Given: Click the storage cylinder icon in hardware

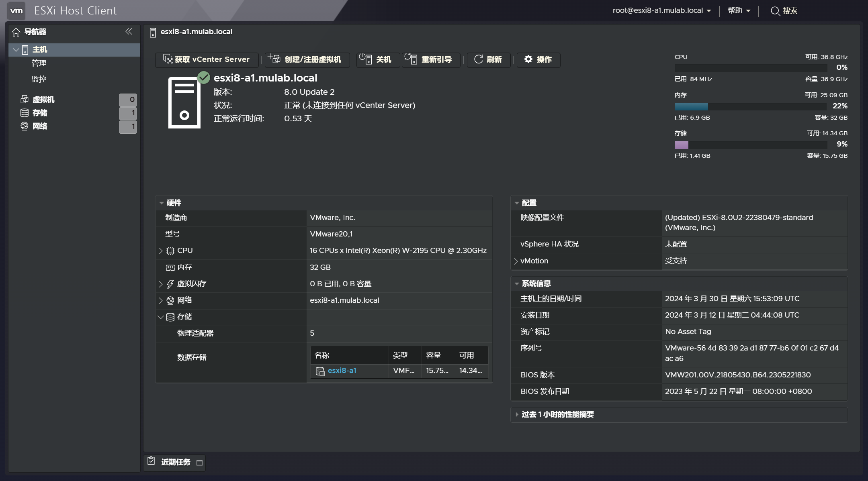Looking at the screenshot, I should click(170, 317).
